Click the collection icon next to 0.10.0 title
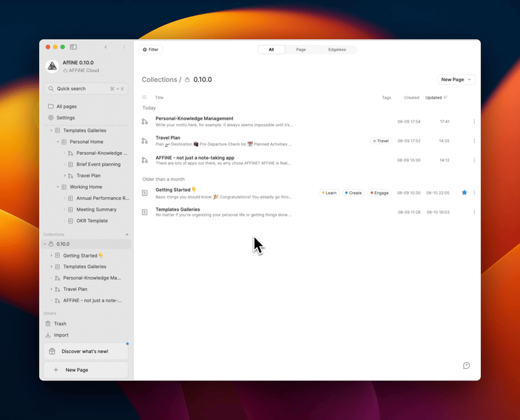Screen dimensions: 520x420 (x=187, y=79)
